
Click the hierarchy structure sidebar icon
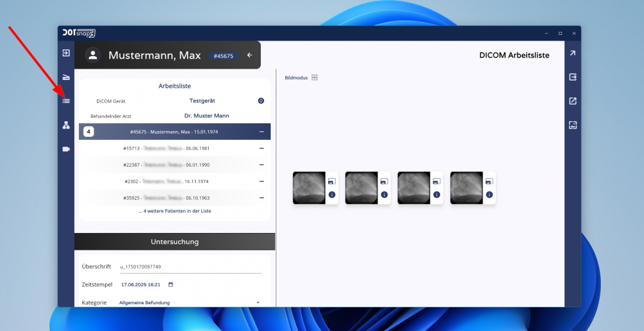[x=66, y=125]
